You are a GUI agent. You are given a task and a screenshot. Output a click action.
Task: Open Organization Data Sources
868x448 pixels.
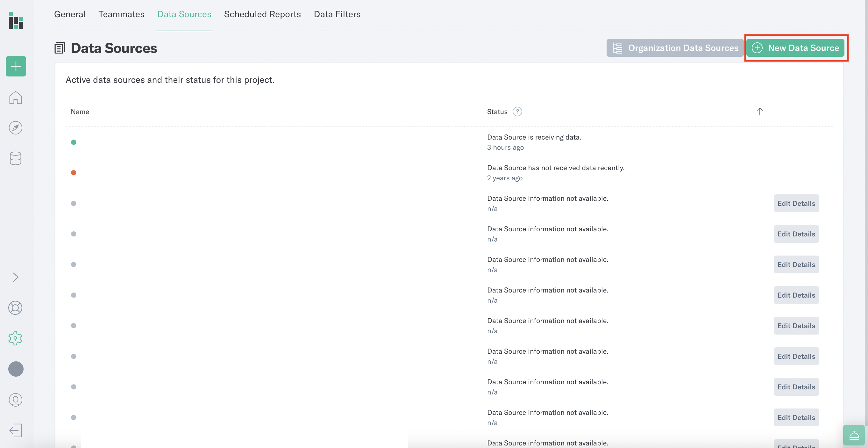[x=675, y=48]
